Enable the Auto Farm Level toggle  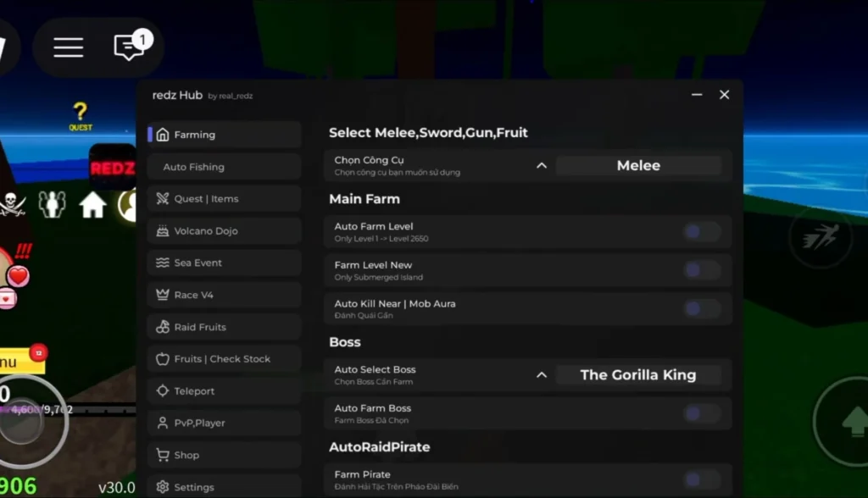click(x=702, y=232)
